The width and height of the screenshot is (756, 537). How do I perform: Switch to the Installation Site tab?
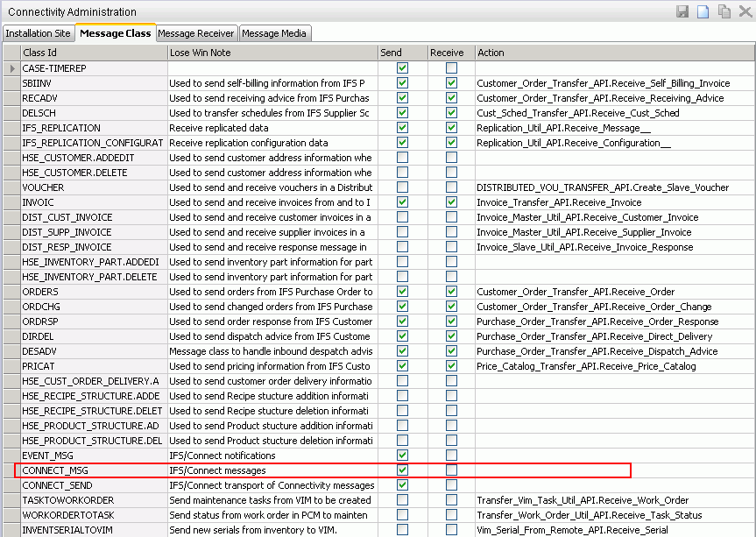pos(38,33)
